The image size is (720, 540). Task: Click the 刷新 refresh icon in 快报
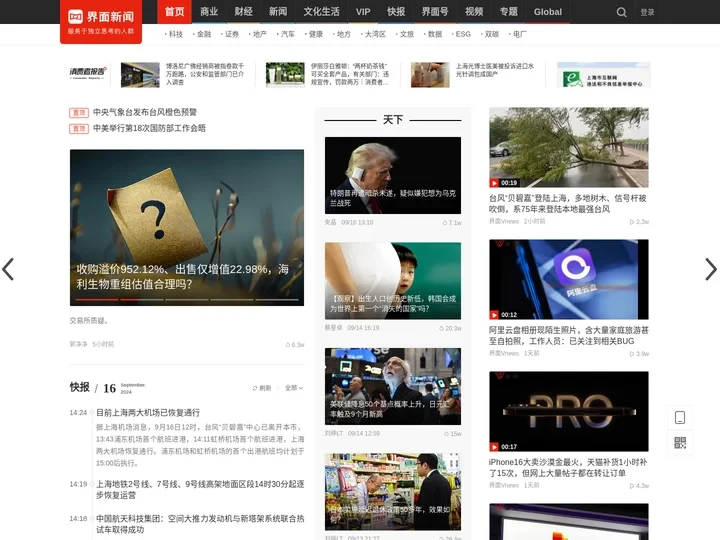(x=262, y=388)
